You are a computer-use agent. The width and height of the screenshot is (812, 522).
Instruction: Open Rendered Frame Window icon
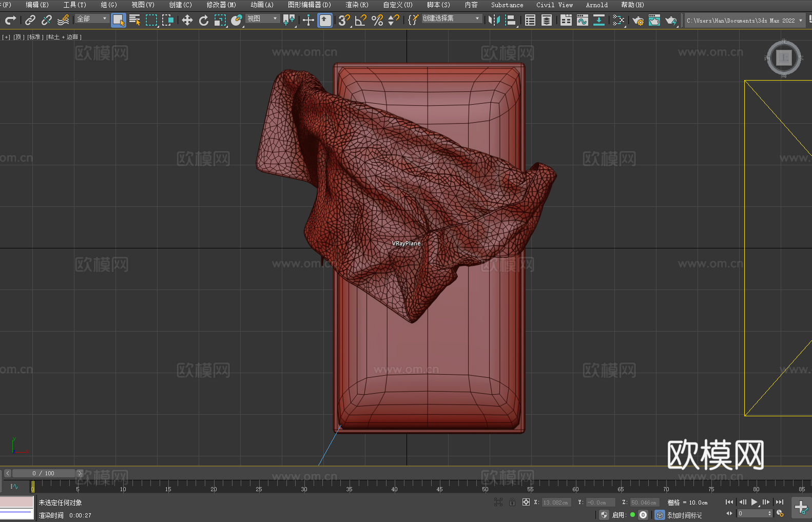[x=654, y=20]
